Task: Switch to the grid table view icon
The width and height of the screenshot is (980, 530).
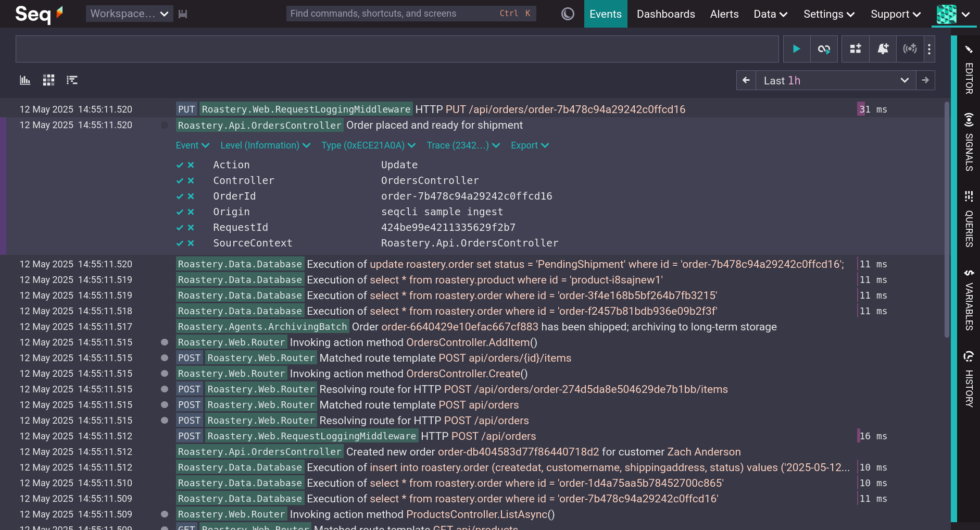Action: (48, 80)
